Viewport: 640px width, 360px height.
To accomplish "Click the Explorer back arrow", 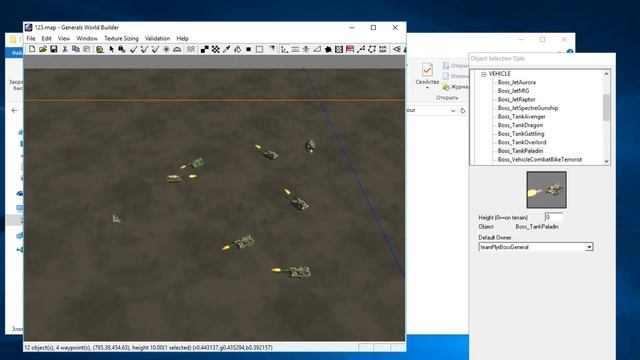I will tap(14, 111).
